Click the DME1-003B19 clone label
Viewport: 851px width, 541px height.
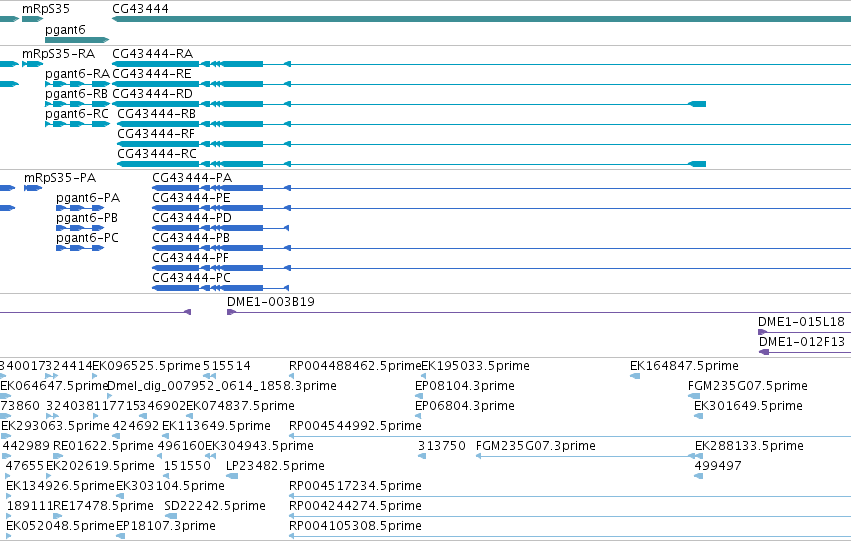tap(270, 302)
